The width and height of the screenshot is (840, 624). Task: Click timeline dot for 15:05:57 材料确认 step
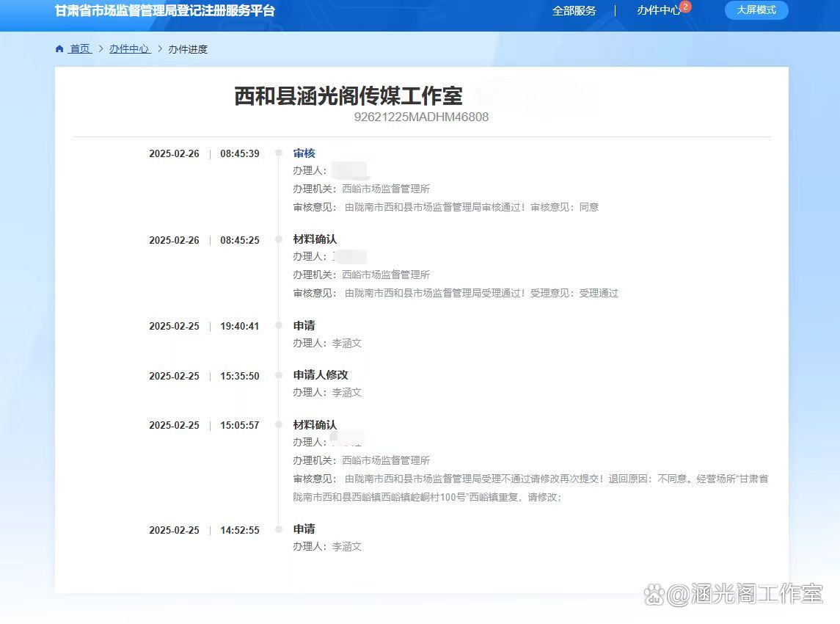279,424
